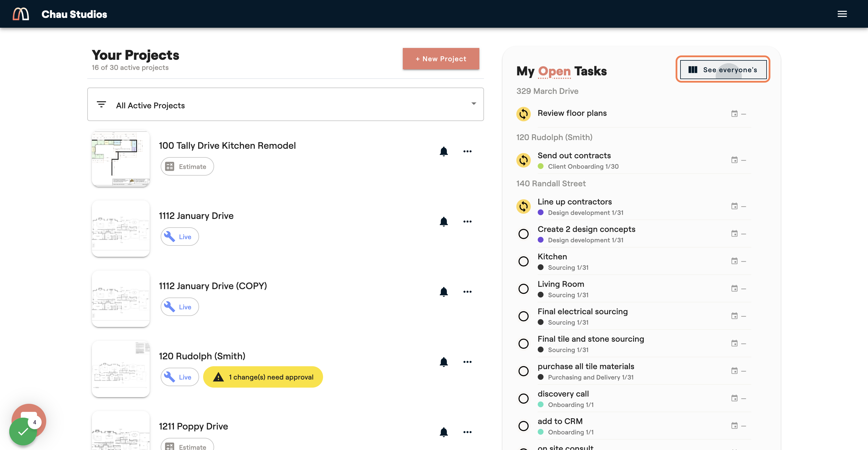Mark Living Room task complete
This screenshot has width=868, height=450.
[x=523, y=289]
